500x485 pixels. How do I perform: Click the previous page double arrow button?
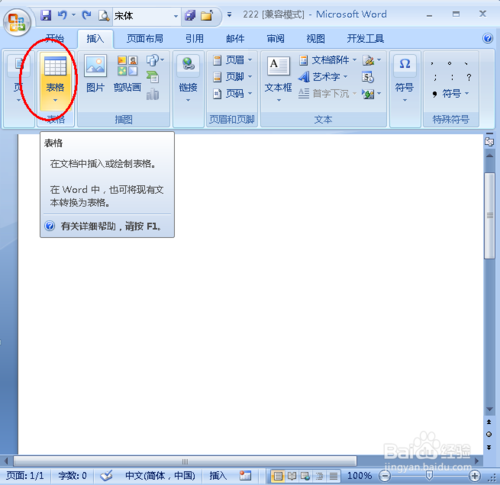[x=489, y=422]
